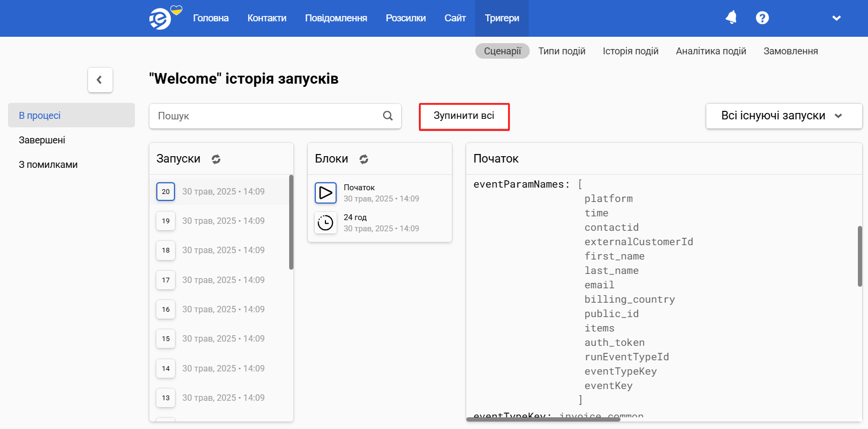Click the last_name parameter
Screen dimensions: 868x429
click(x=611, y=271)
